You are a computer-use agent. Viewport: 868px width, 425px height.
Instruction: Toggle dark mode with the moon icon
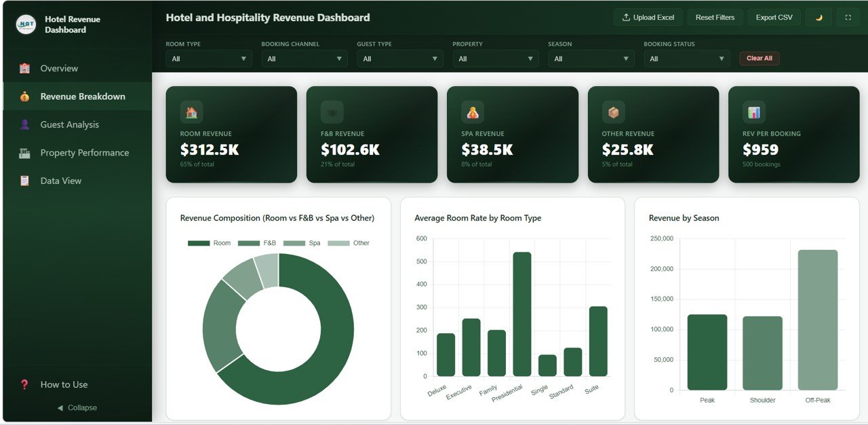pyautogui.click(x=818, y=17)
